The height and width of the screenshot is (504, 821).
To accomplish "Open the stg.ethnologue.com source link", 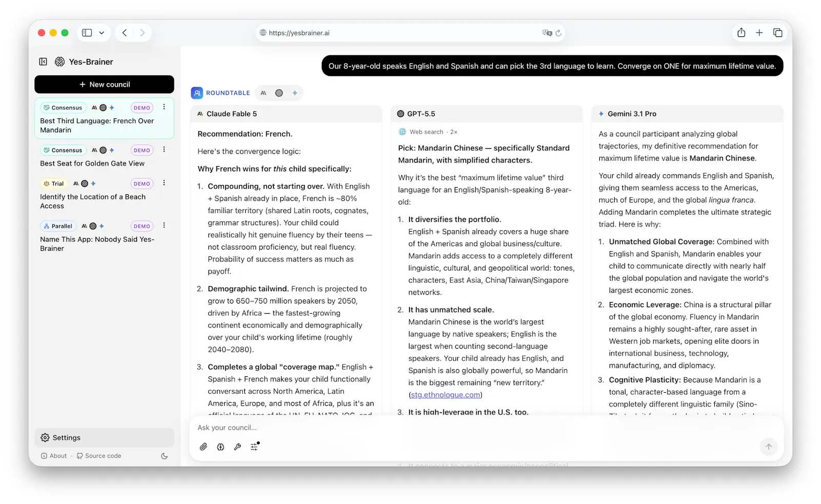I will (445, 395).
